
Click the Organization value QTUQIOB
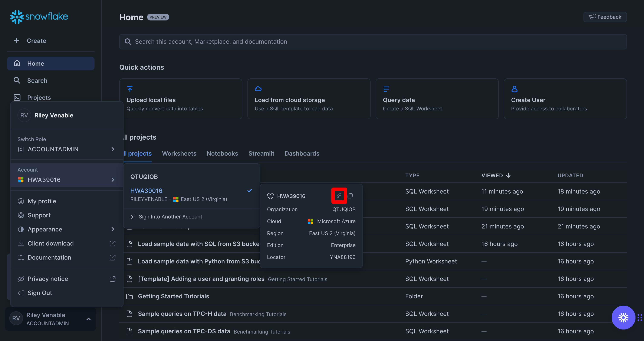coord(344,209)
